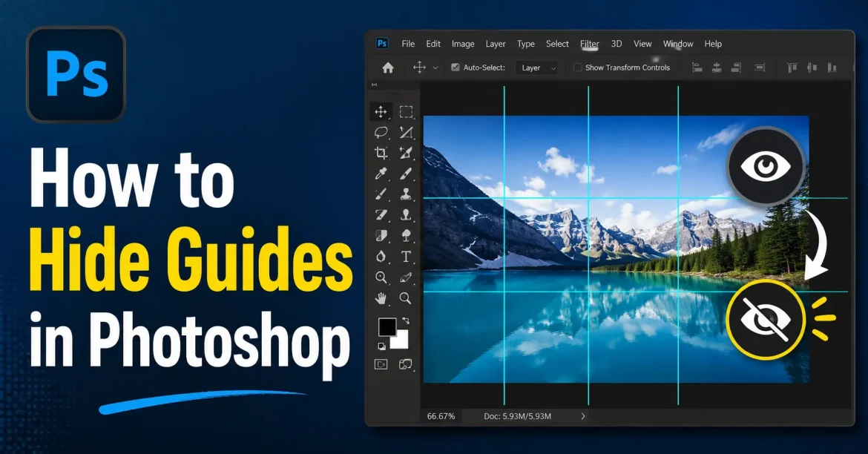
Task: Open the Type menu
Action: point(526,44)
